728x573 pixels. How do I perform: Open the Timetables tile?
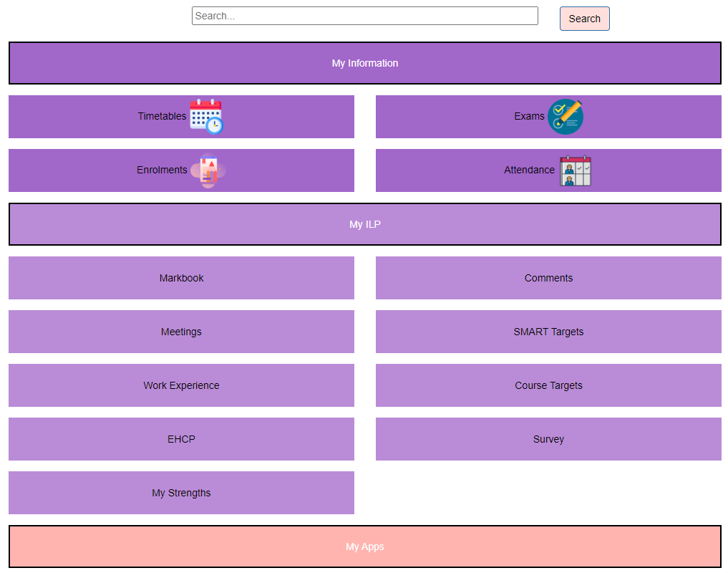(x=181, y=117)
